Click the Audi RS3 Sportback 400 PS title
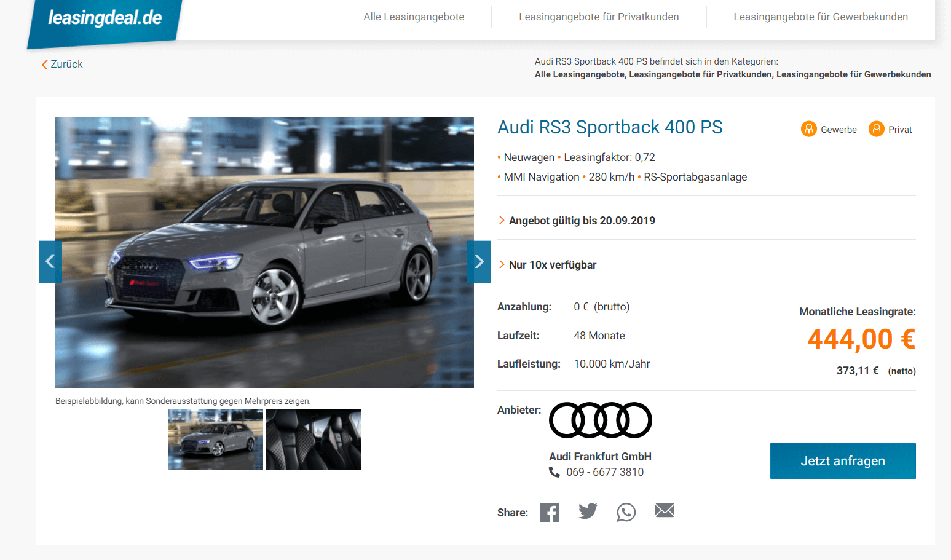The height and width of the screenshot is (560, 951). coord(610,127)
